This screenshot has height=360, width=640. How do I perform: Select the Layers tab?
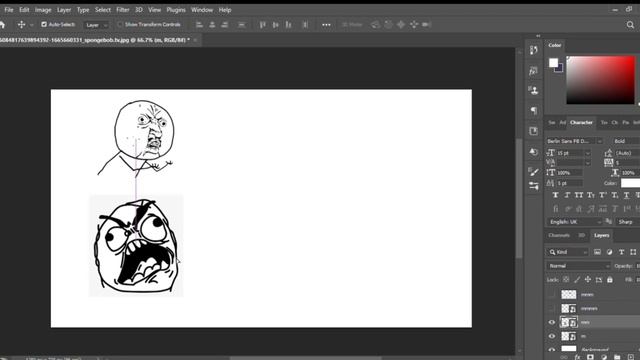point(602,236)
